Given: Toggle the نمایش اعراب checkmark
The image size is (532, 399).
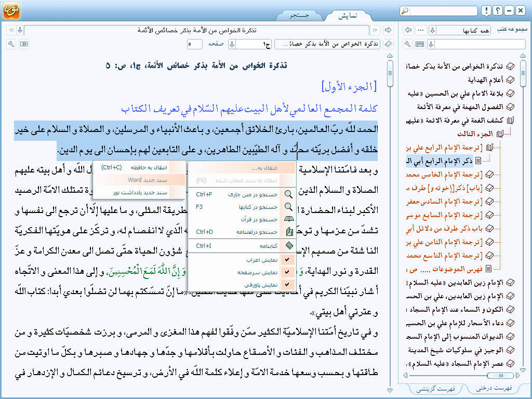Looking at the screenshot, I should pyautogui.click(x=287, y=259).
